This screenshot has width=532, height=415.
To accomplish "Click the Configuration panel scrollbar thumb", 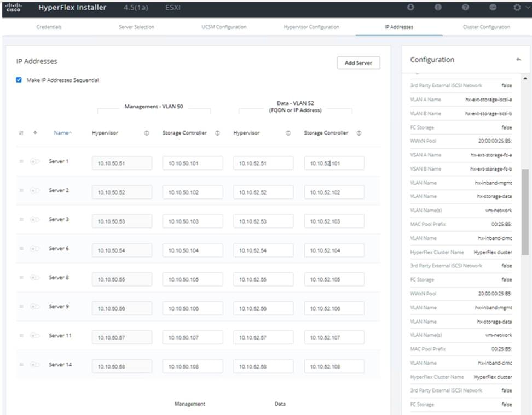I will coord(525,212).
